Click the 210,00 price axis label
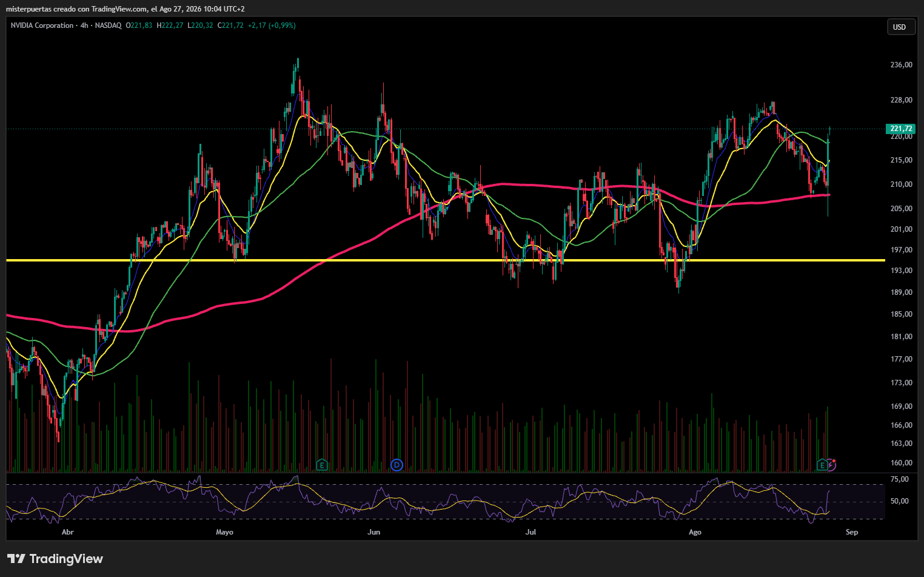The height and width of the screenshot is (577, 924). tap(901, 184)
